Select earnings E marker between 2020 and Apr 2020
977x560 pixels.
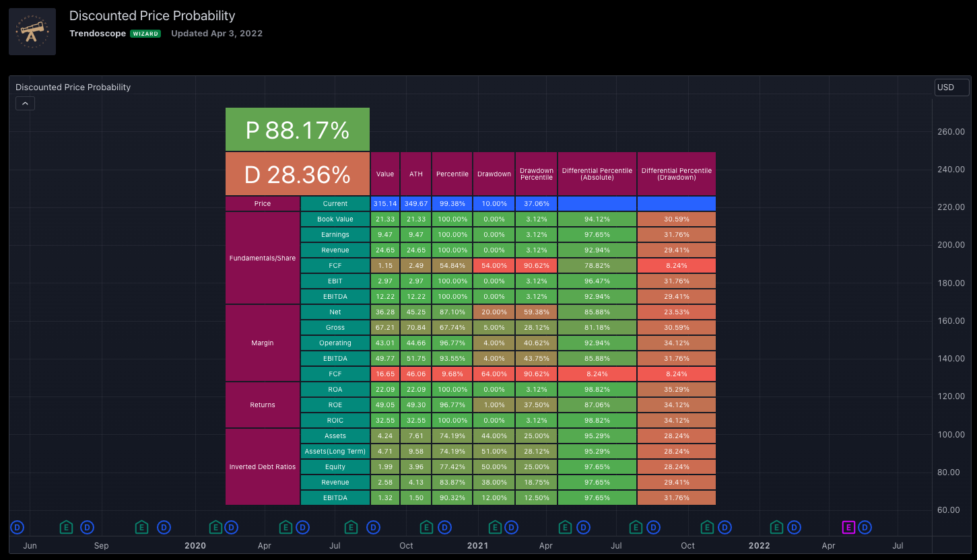[215, 527]
